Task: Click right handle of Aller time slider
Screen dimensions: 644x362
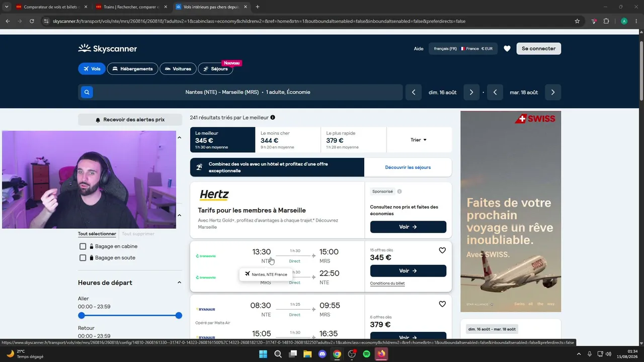Action: click(x=179, y=316)
